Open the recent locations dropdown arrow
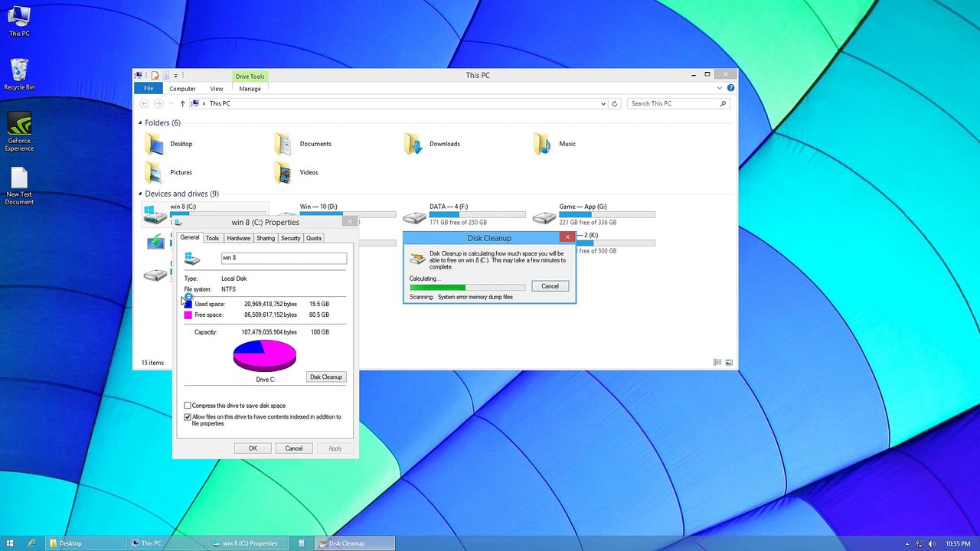980x551 pixels. click(x=170, y=103)
